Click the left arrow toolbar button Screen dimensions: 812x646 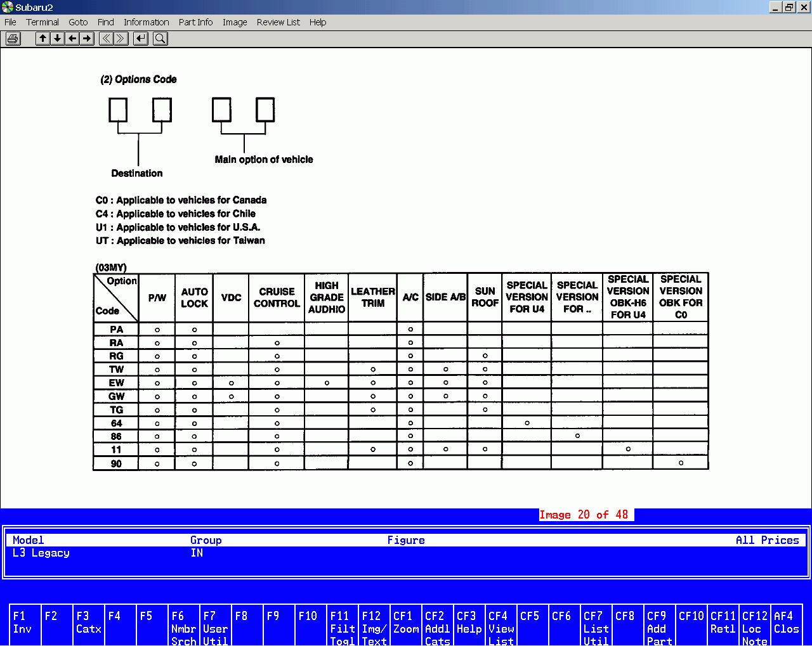point(72,39)
